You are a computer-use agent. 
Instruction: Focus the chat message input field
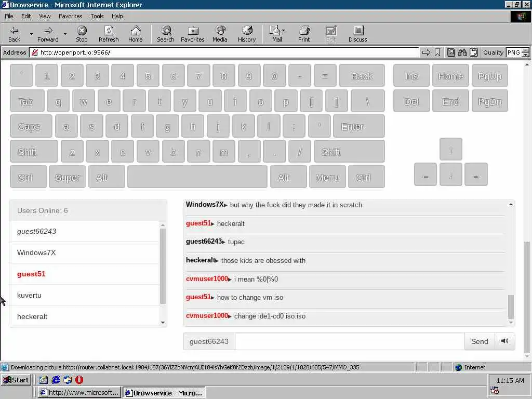point(350,341)
